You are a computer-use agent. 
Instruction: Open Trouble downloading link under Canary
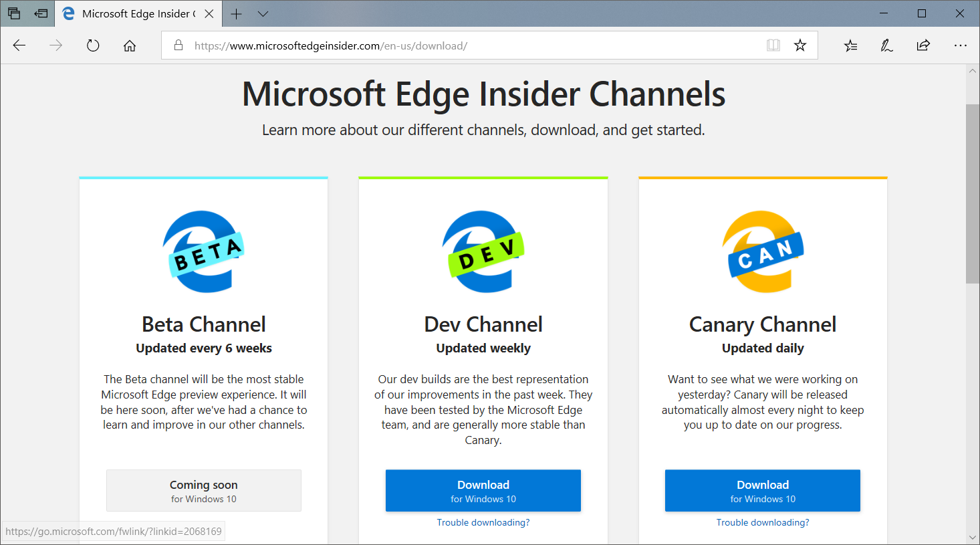pos(763,522)
